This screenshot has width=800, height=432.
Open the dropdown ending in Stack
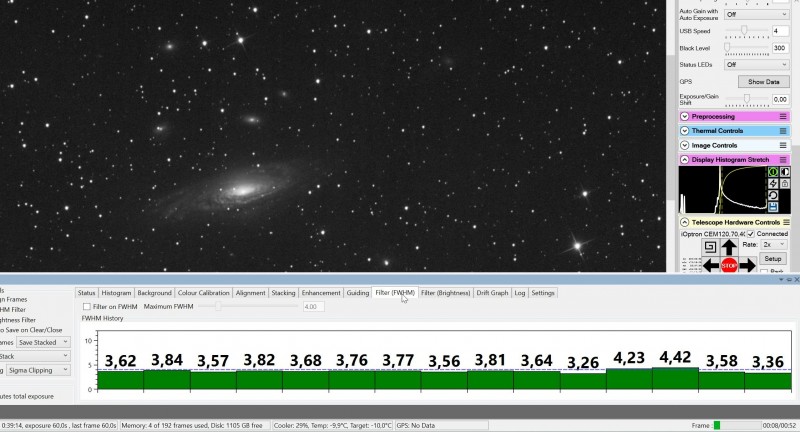point(35,356)
